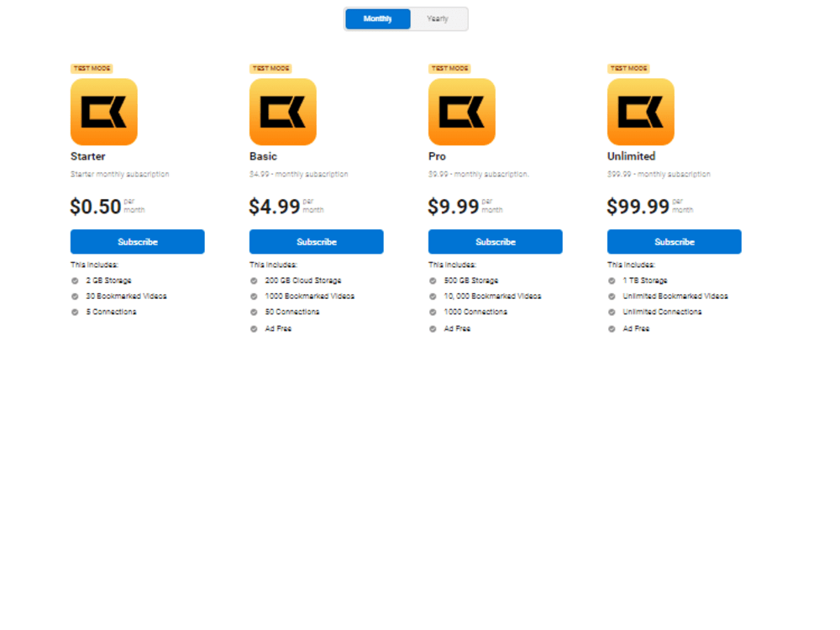Screen dimensions: 840x630
Task: Click the '1 TB Storage' feature text
Action: point(645,281)
